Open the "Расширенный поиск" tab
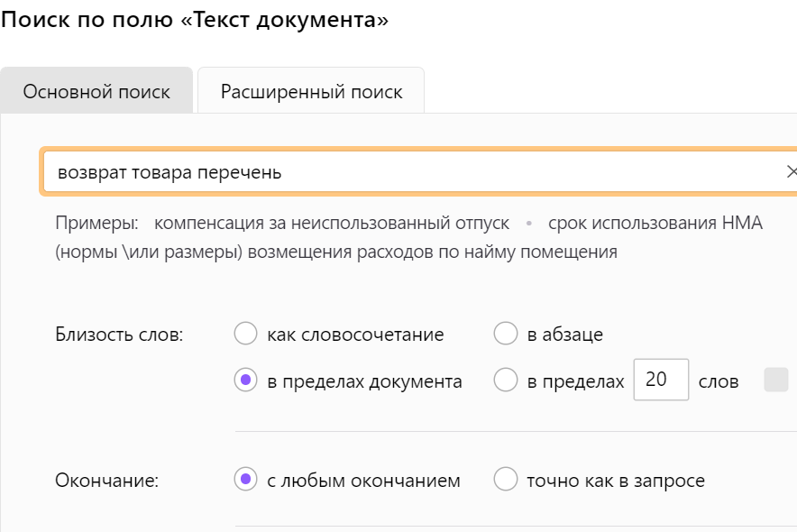 pyautogui.click(x=311, y=92)
